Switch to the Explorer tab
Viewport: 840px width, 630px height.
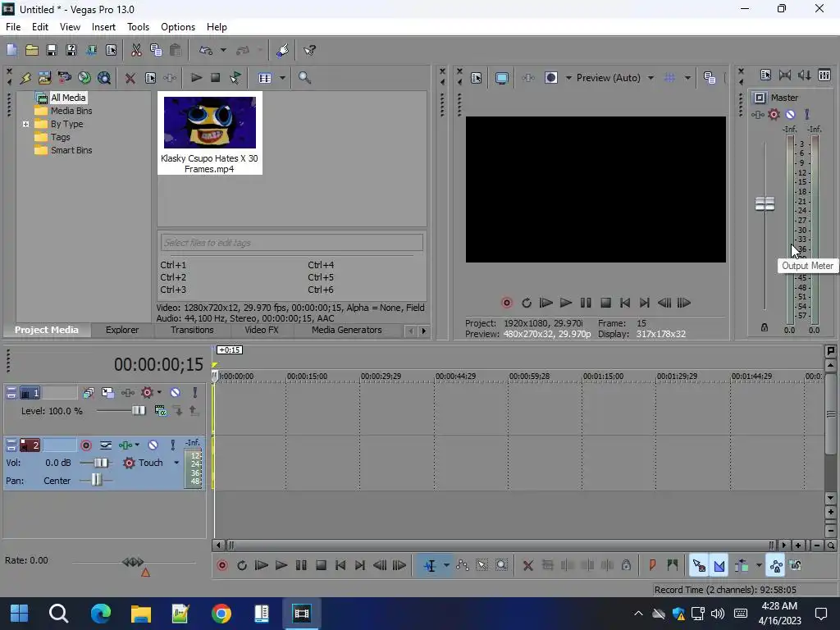(x=122, y=330)
